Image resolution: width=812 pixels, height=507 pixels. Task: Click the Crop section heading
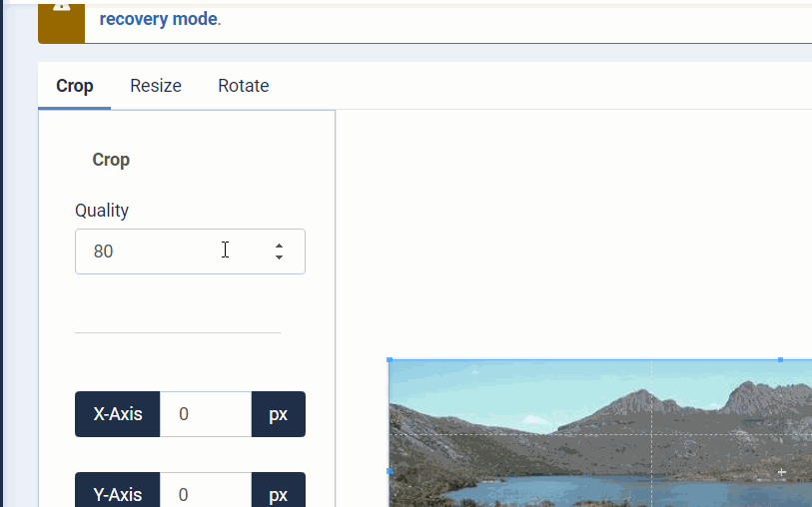(111, 160)
